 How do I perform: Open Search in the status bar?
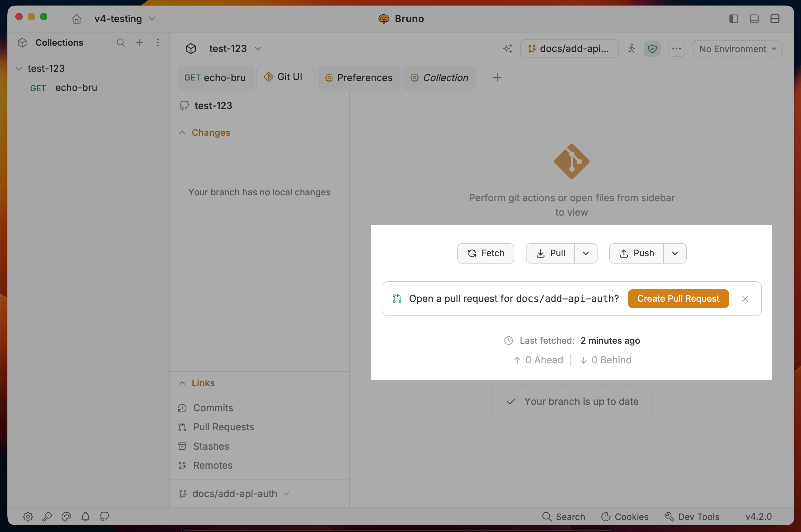tap(564, 517)
